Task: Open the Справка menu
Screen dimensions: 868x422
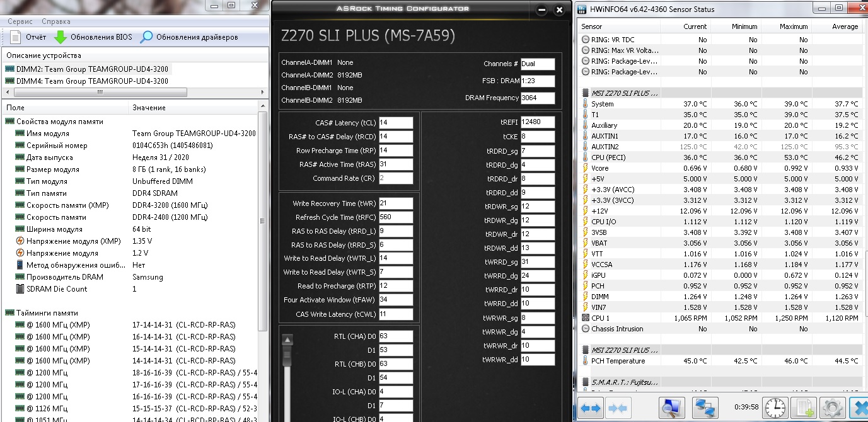Action: tap(55, 21)
